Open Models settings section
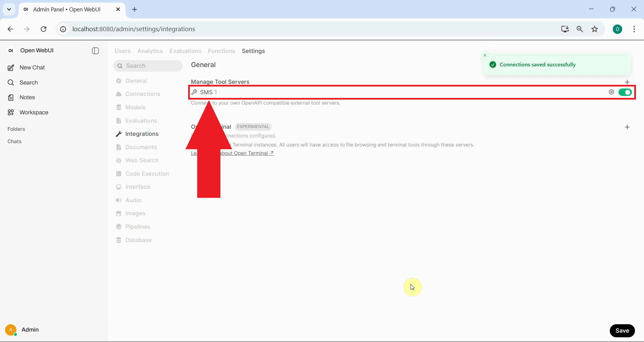The height and width of the screenshot is (342, 644). (x=135, y=107)
